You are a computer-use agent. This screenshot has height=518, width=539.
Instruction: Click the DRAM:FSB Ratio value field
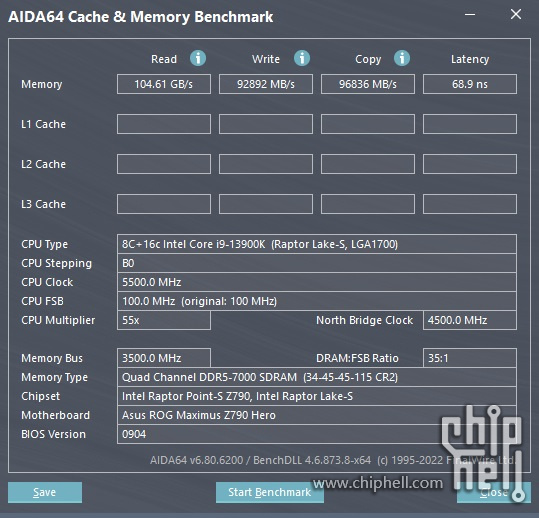click(x=470, y=358)
